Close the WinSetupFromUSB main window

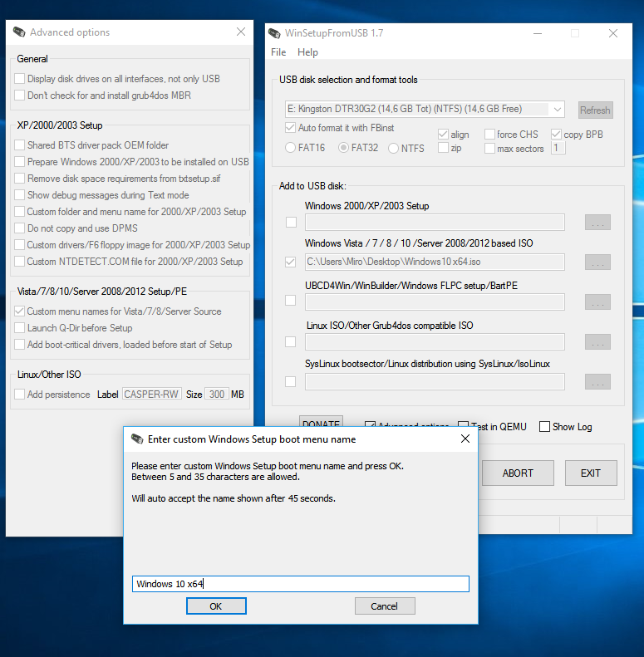coord(613,33)
